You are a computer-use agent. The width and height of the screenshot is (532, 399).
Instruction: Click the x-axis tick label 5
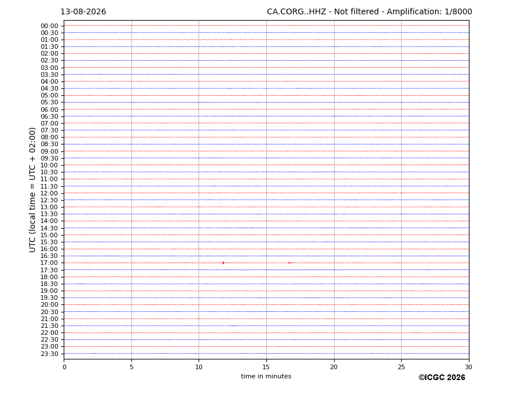pos(131,367)
